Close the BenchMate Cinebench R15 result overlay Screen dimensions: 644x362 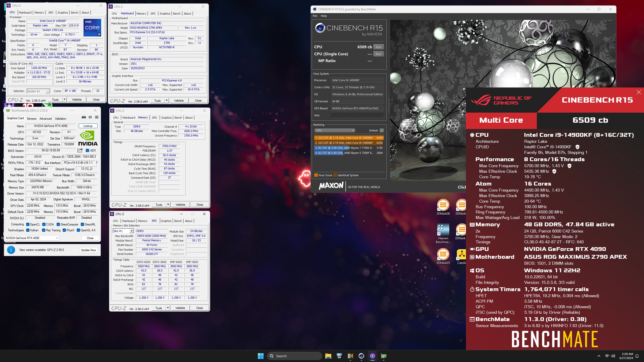(x=639, y=92)
